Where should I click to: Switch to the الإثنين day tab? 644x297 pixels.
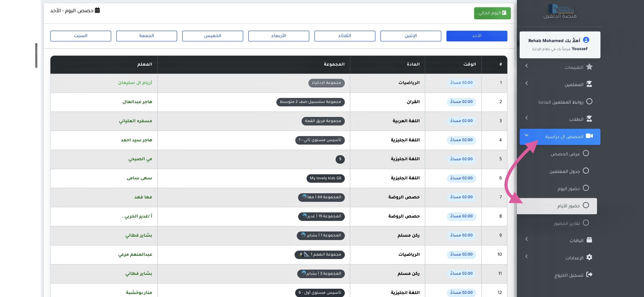click(x=410, y=36)
